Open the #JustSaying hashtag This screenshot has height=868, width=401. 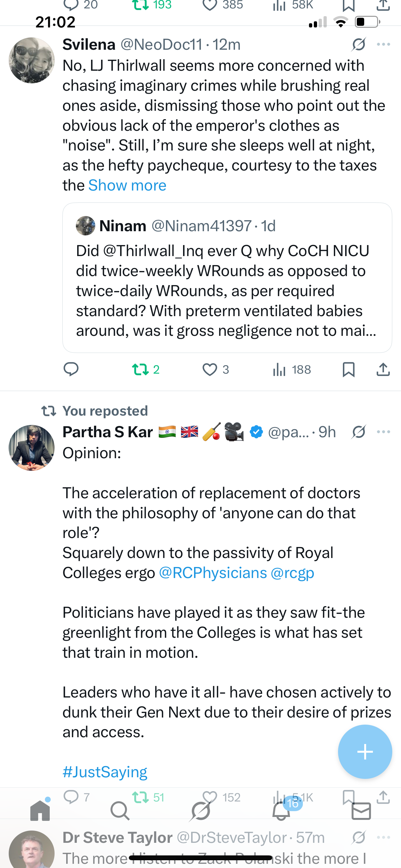(105, 772)
